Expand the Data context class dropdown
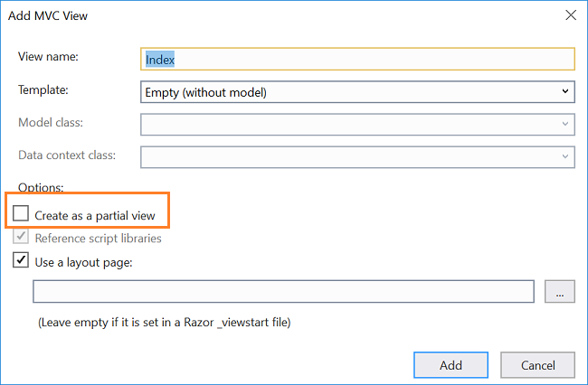Screen dimensions: 588x385 click(x=565, y=157)
